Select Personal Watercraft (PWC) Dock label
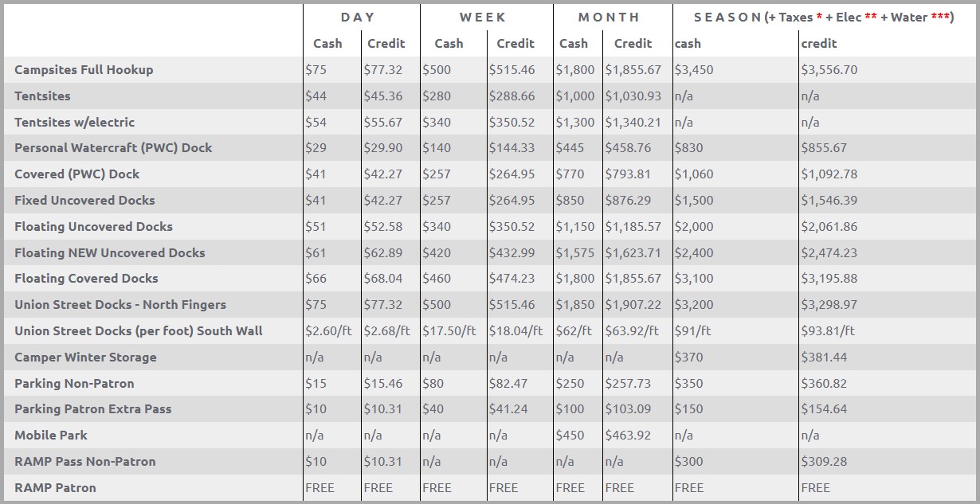Screen dimensions: 980x504 click(x=113, y=147)
